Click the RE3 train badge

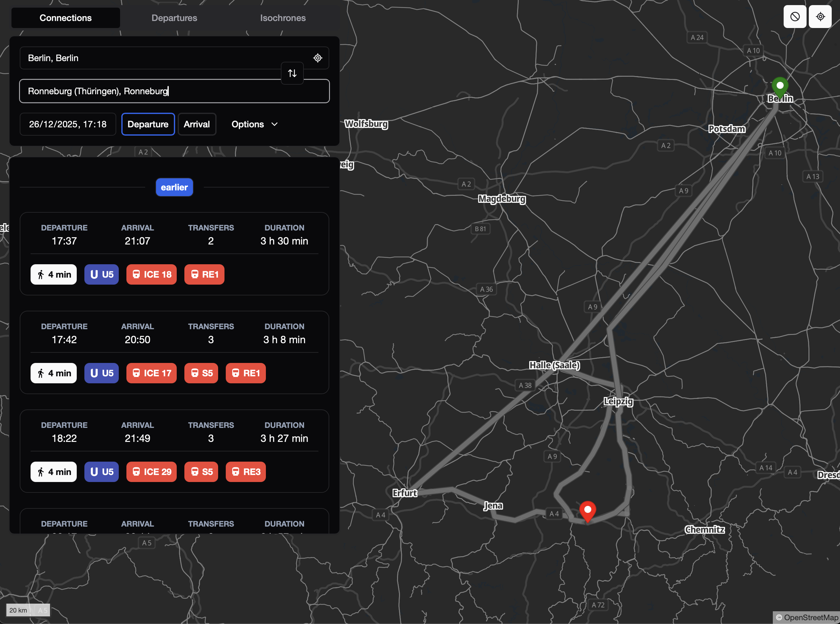246,472
